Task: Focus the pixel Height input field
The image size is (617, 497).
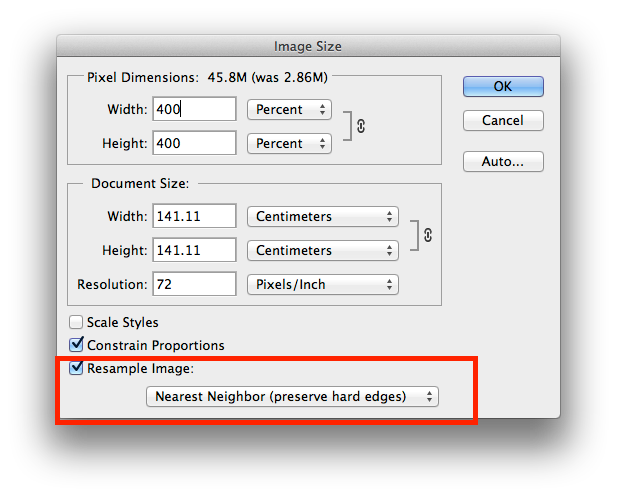Action: coord(194,143)
